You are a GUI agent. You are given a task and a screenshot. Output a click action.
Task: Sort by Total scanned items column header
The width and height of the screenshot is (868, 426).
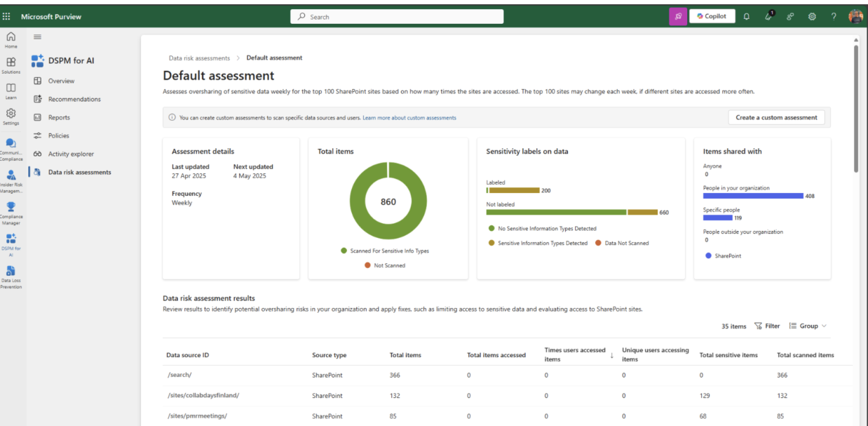click(x=806, y=355)
